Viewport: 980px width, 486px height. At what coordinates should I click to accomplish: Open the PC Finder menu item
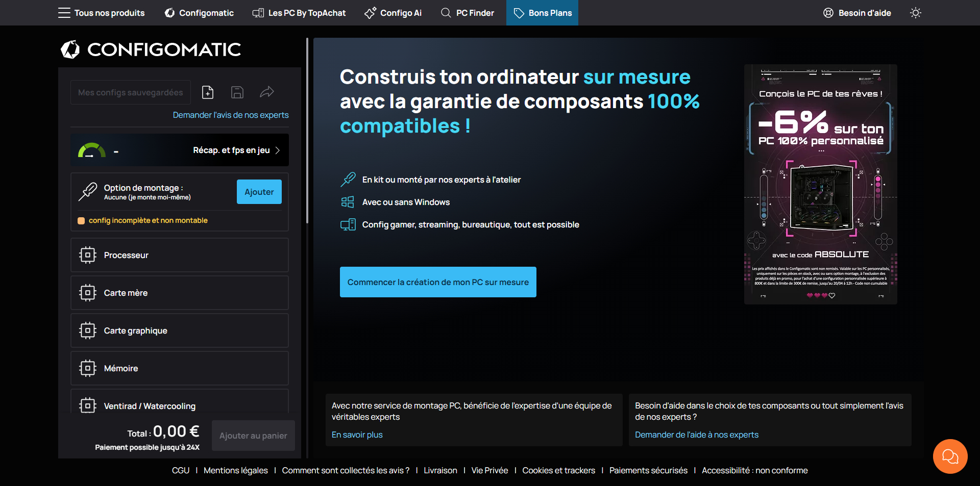(468, 13)
